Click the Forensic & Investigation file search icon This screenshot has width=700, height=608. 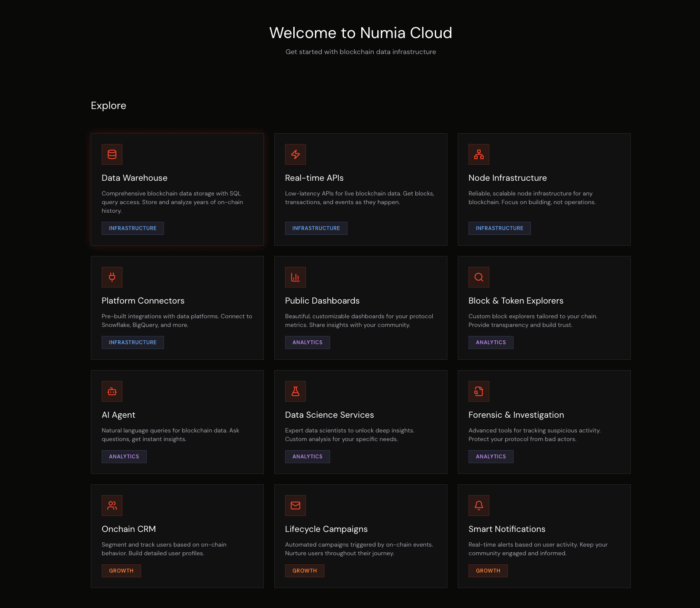tap(479, 391)
